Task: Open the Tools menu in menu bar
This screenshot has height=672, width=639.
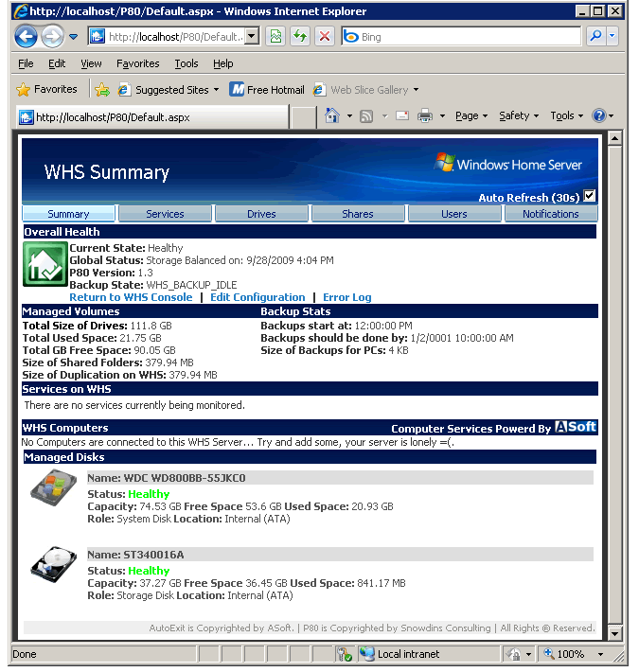Action: [186, 63]
